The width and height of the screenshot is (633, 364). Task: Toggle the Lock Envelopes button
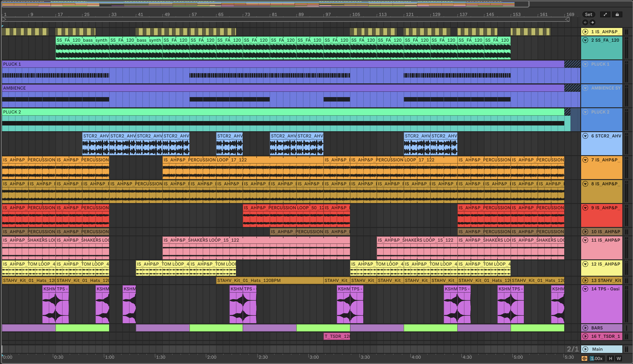click(617, 14)
